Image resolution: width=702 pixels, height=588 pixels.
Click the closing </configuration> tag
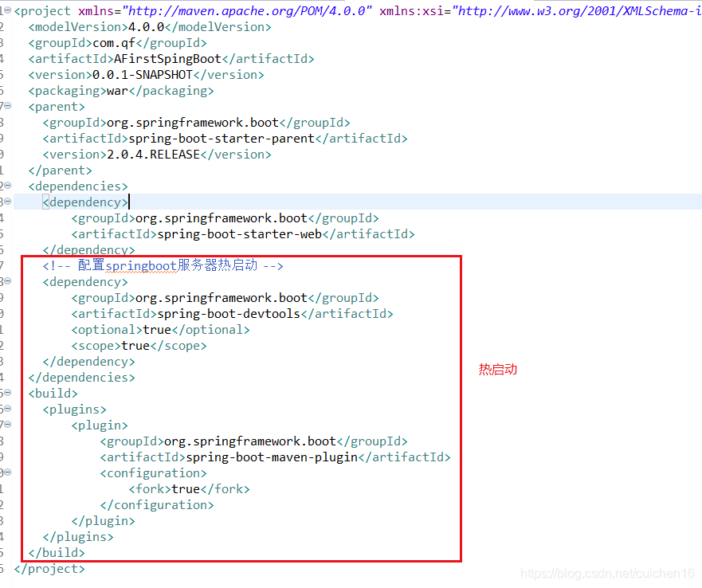click(x=157, y=505)
